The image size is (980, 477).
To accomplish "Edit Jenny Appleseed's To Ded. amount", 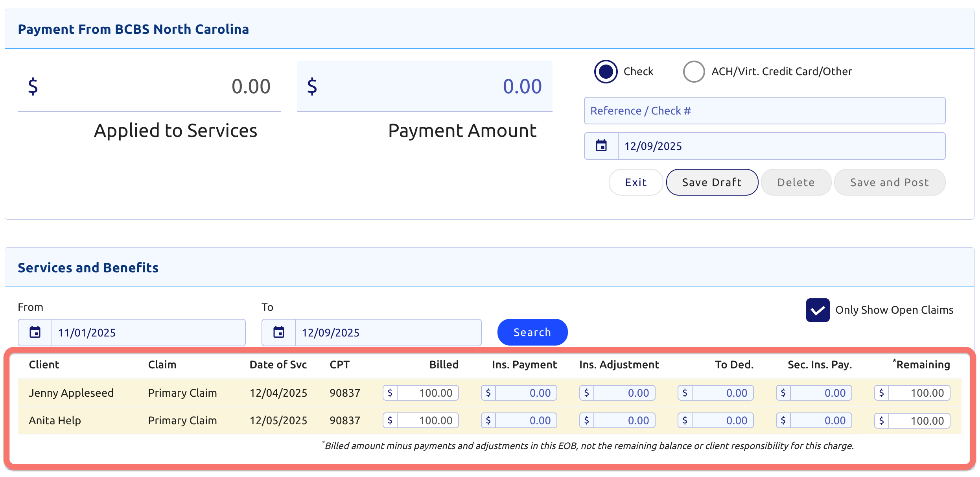I will pos(722,393).
